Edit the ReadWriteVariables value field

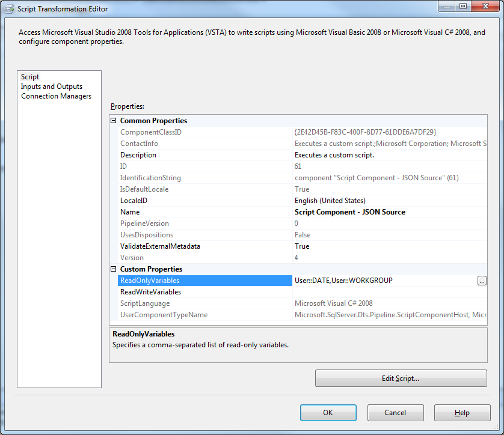(x=361, y=291)
